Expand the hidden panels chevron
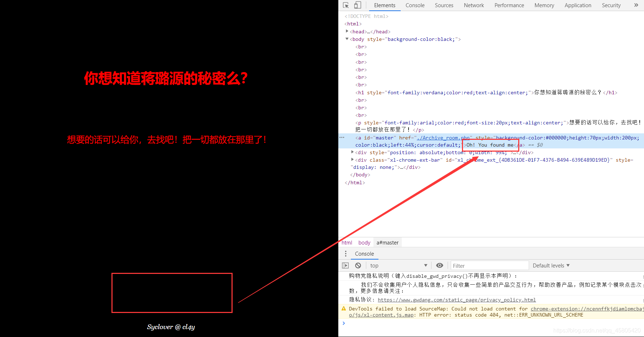This screenshot has height=337, width=644. (636, 5)
